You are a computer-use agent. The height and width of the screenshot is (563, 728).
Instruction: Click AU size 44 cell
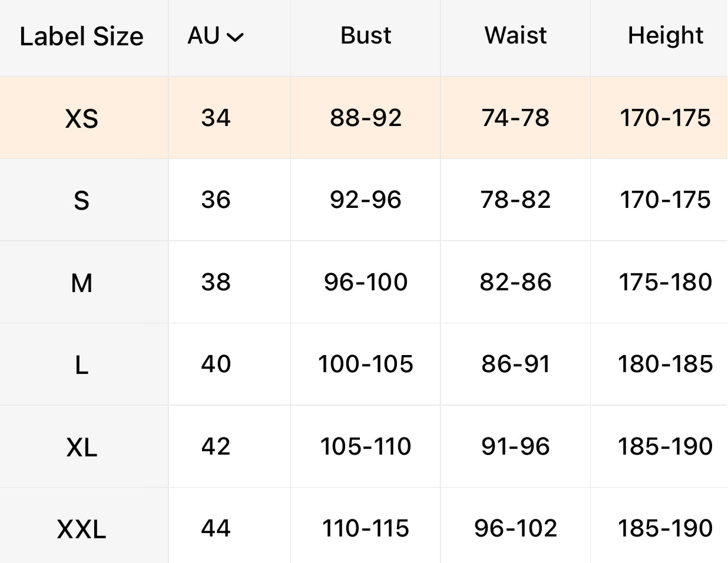[x=216, y=528]
